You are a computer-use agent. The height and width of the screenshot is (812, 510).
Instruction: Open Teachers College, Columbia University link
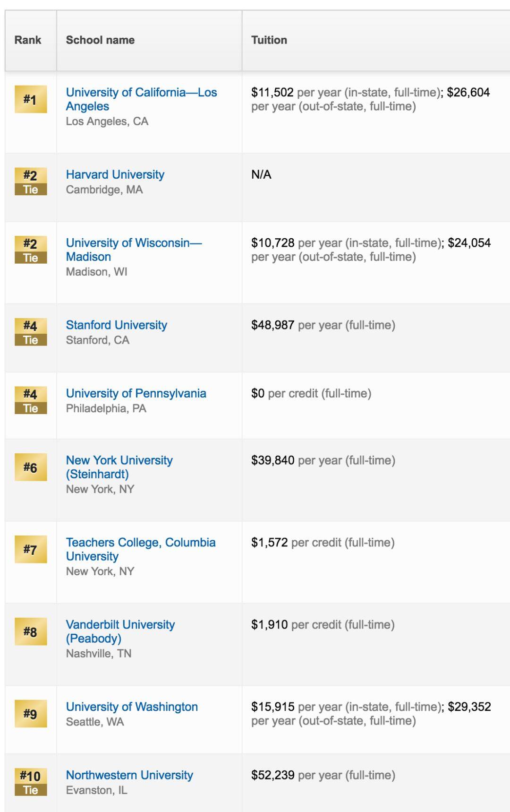[141, 549]
